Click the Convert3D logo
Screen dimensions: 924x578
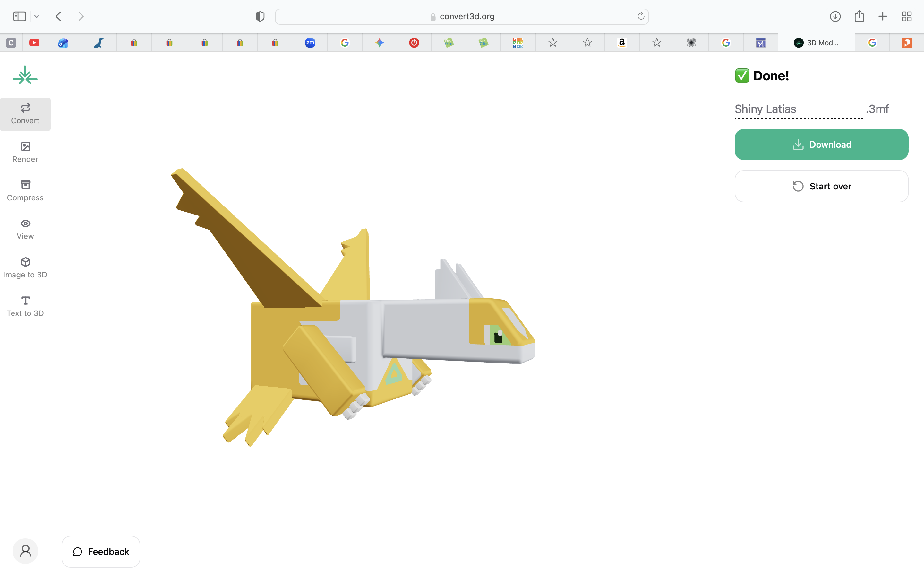pos(25,75)
